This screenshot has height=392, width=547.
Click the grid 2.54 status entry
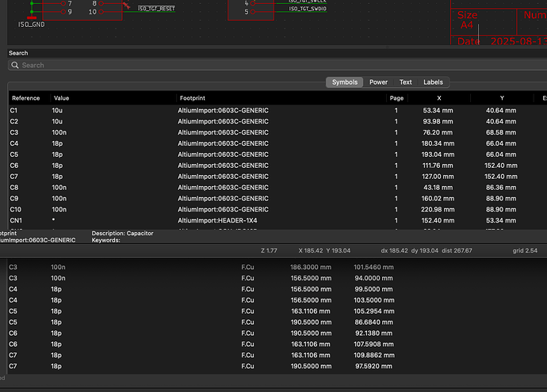point(525,250)
